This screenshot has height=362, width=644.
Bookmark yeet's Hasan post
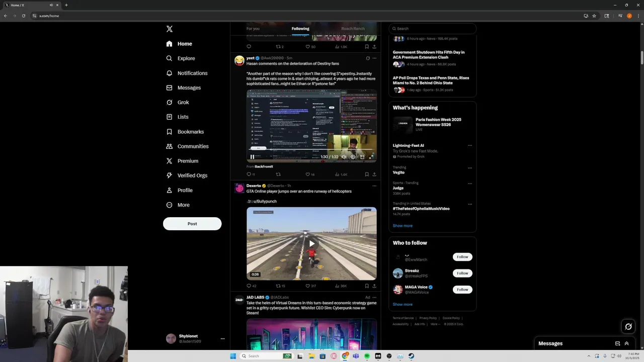click(367, 174)
